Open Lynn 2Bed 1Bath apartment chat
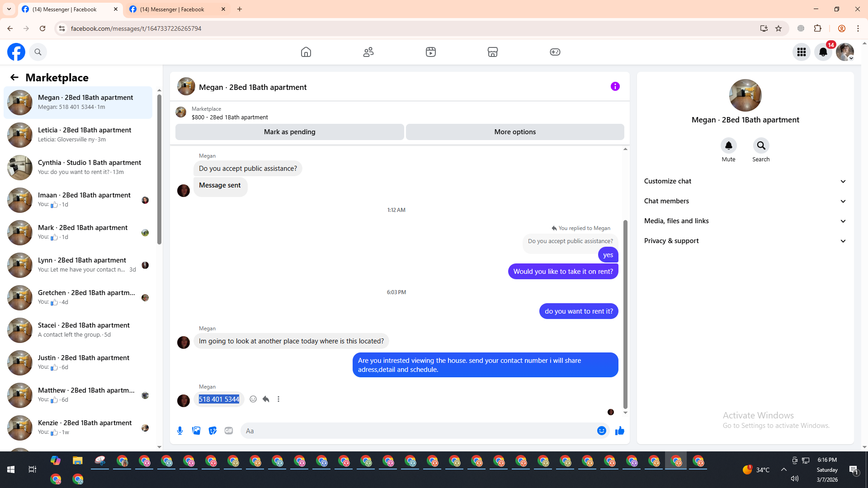Screen dimensions: 868x488 tap(78, 265)
